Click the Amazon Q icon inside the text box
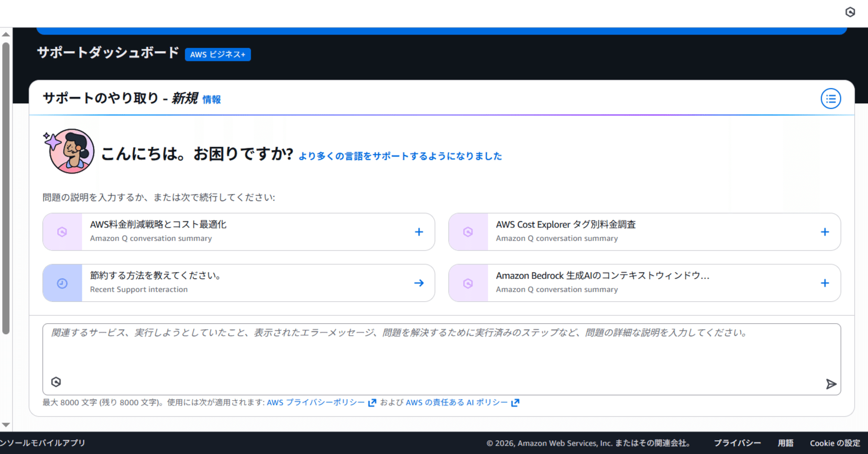The height and width of the screenshot is (454, 868). [x=56, y=382]
